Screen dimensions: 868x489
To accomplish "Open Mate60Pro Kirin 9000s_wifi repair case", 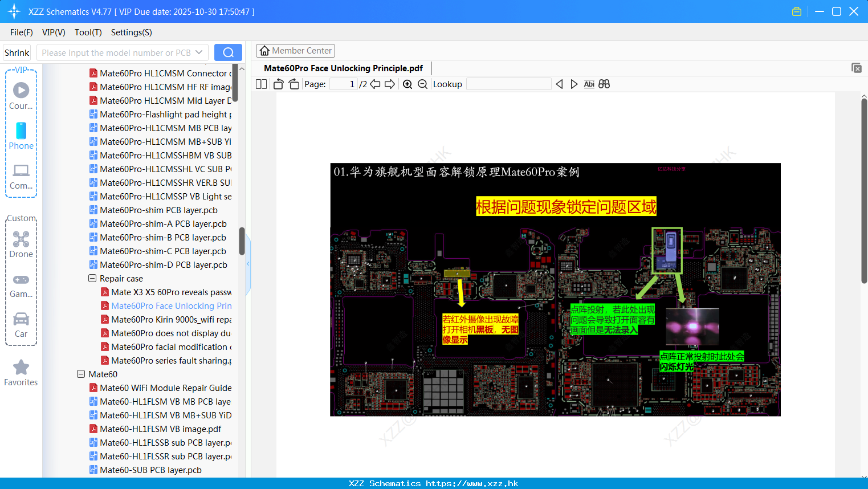I will (166, 320).
